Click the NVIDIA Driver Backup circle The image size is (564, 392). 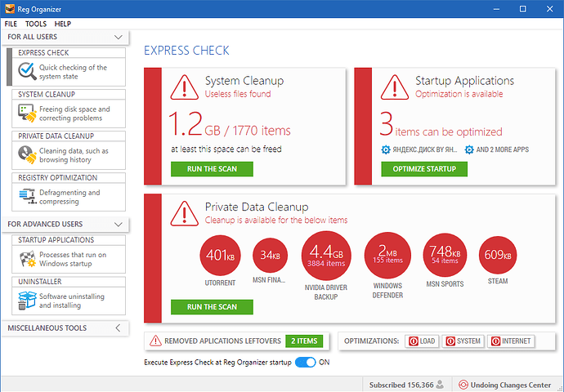pos(327,256)
